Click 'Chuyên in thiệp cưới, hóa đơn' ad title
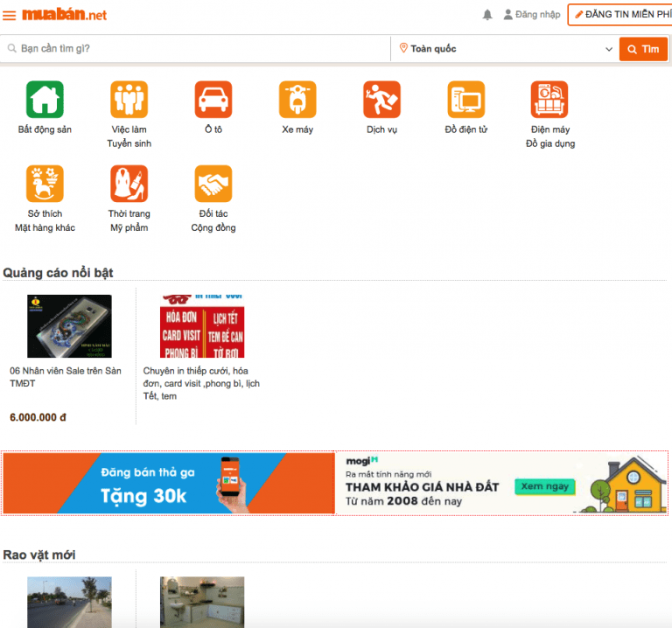This screenshot has width=672, height=628. coord(201,383)
